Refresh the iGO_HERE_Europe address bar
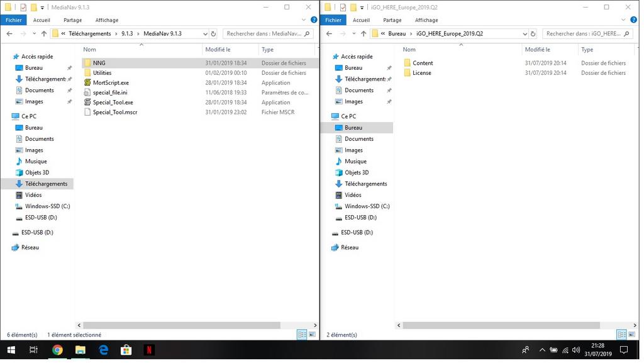The height and width of the screenshot is (363, 644). (533, 34)
